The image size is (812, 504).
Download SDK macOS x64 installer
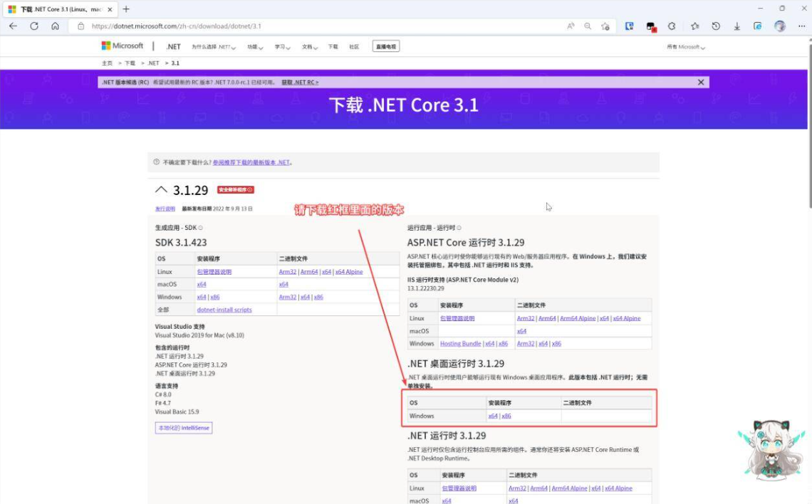(202, 285)
